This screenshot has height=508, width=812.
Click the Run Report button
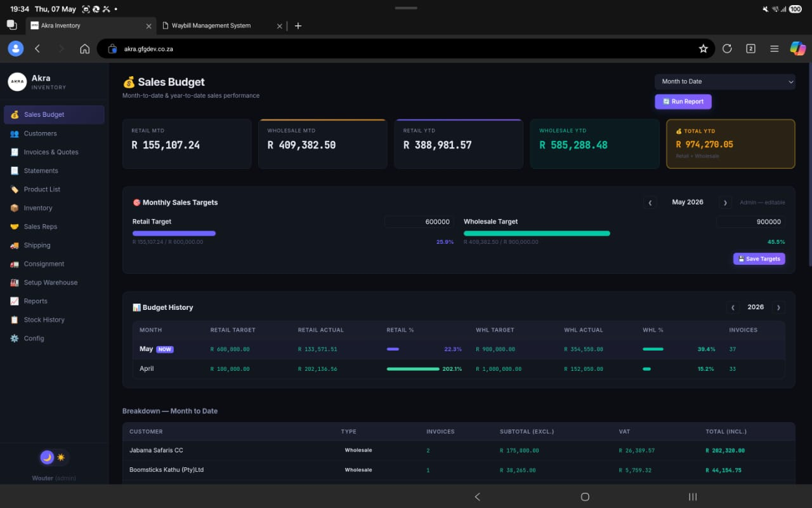[x=683, y=102]
